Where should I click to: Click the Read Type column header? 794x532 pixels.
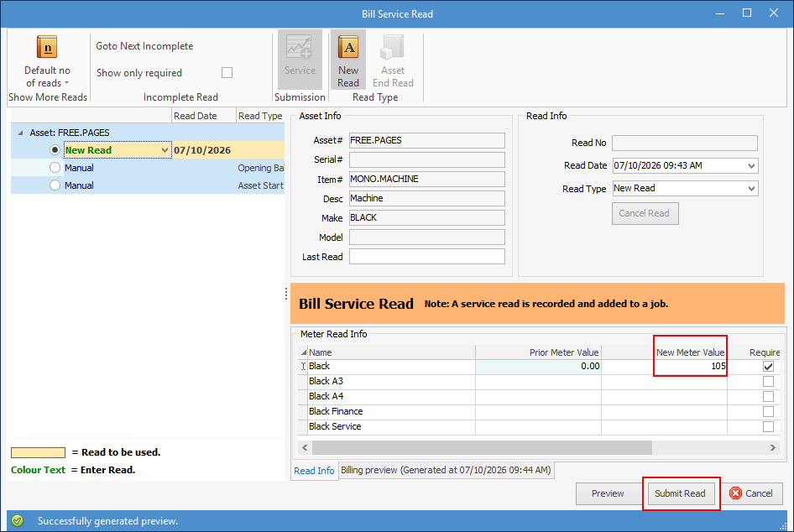[260, 116]
